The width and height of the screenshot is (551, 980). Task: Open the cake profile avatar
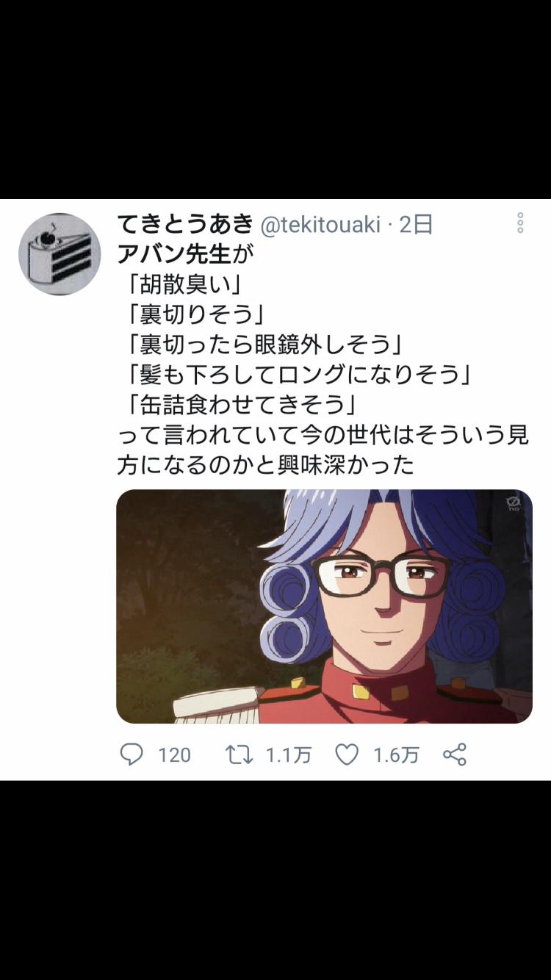pyautogui.click(x=60, y=254)
